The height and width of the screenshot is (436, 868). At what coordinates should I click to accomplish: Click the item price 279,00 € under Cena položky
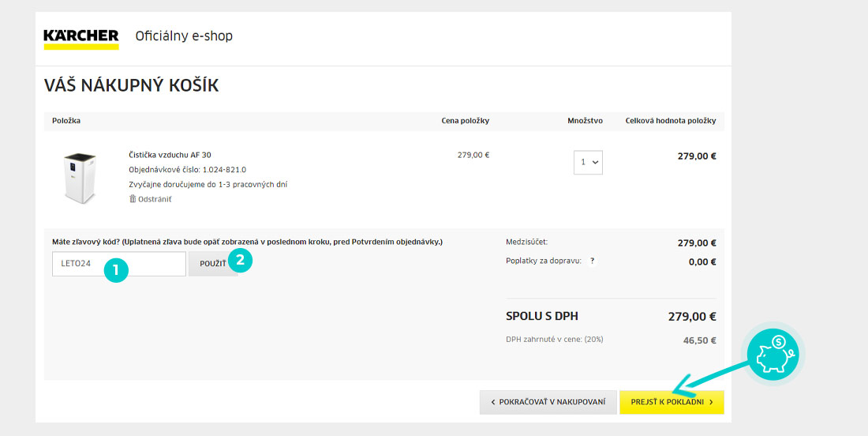point(473,155)
